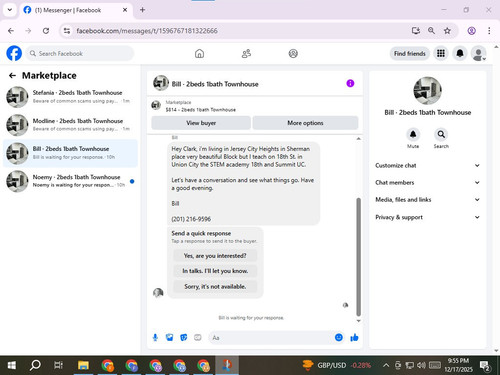Viewport: 500px width, 375px height.
Task: Click the Facebook logo icon
Action: pyautogui.click(x=14, y=53)
